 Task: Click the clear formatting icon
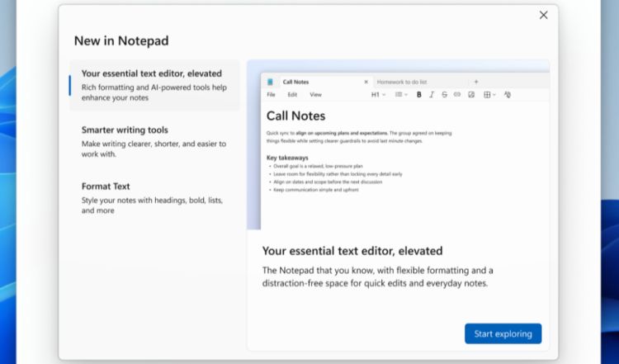[508, 95]
